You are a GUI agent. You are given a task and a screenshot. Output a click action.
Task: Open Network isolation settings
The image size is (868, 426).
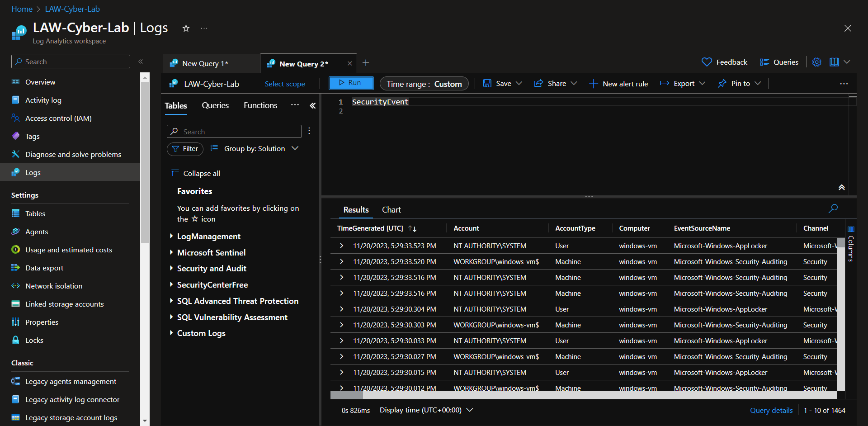(54, 286)
